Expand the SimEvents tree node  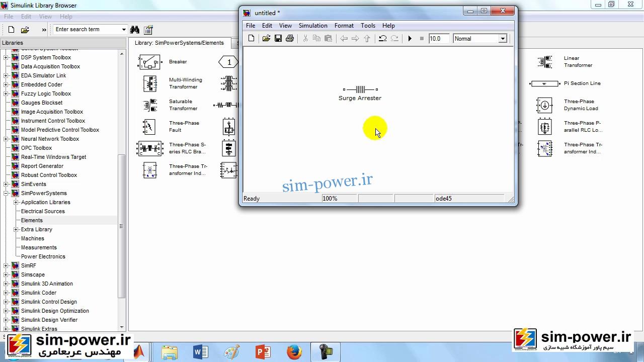7,184
